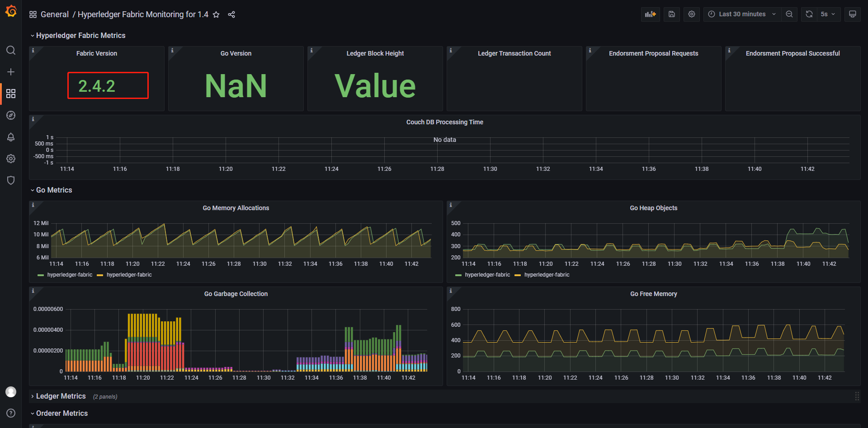The height and width of the screenshot is (428, 868).
Task: Click the zoom out time range icon
Action: (x=789, y=14)
